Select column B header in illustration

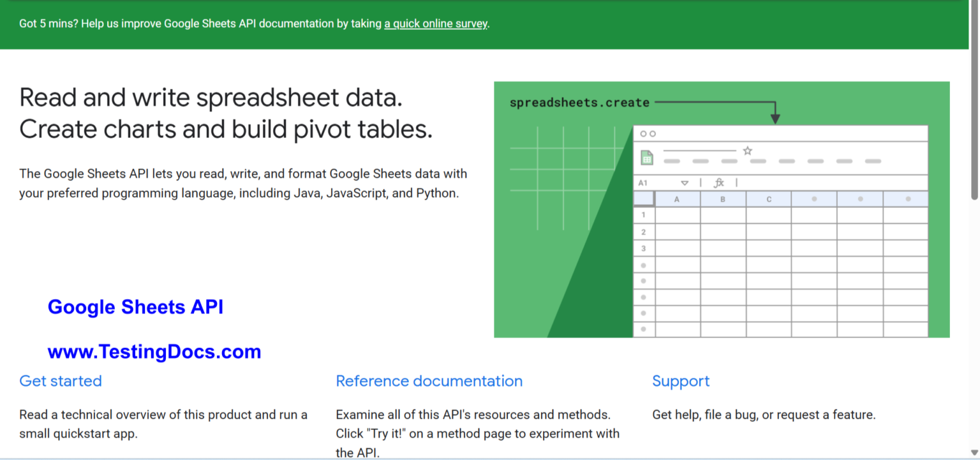(723, 199)
